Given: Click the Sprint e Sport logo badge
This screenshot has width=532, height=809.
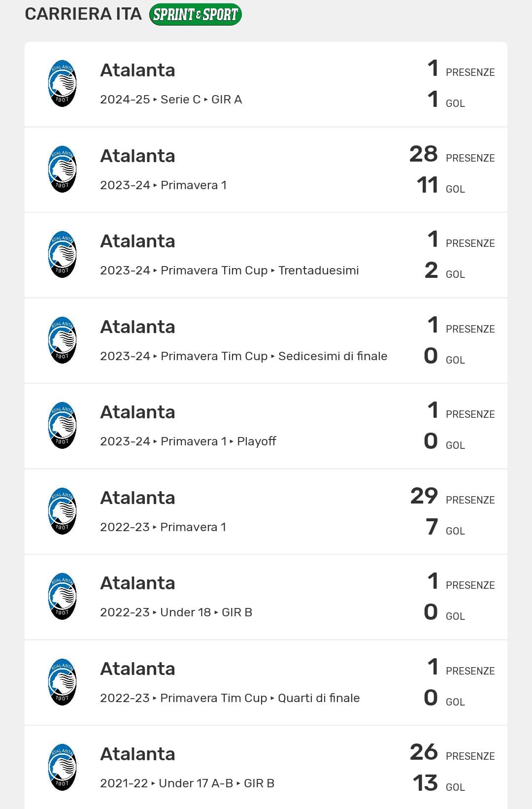Looking at the screenshot, I should [x=195, y=15].
